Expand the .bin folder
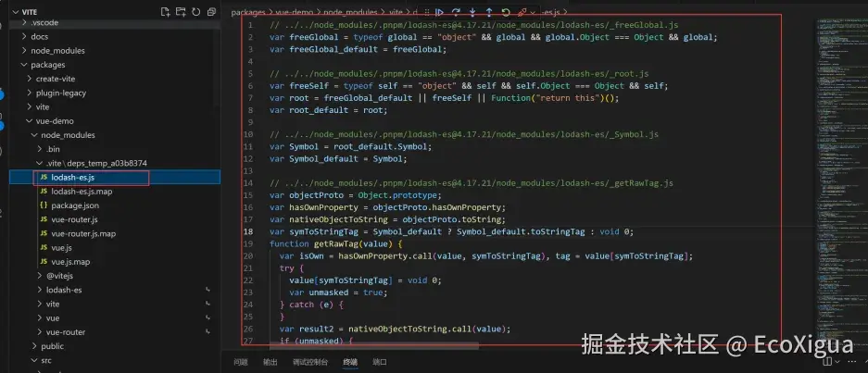 coord(40,149)
